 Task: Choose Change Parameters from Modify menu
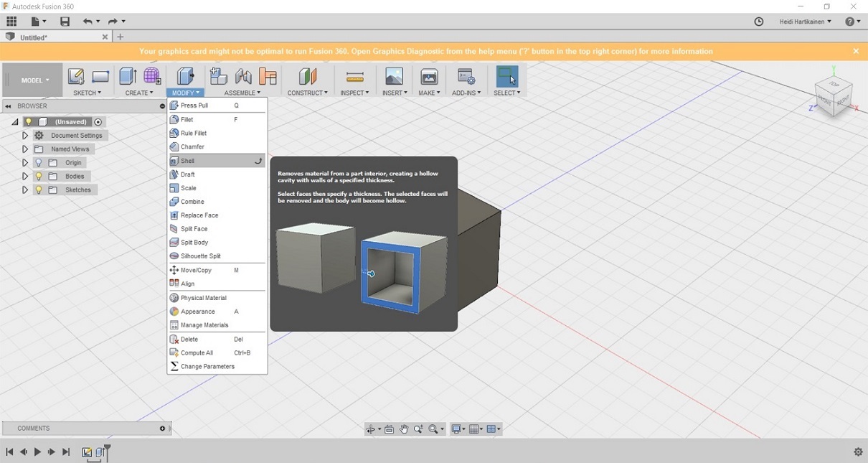pyautogui.click(x=217, y=366)
